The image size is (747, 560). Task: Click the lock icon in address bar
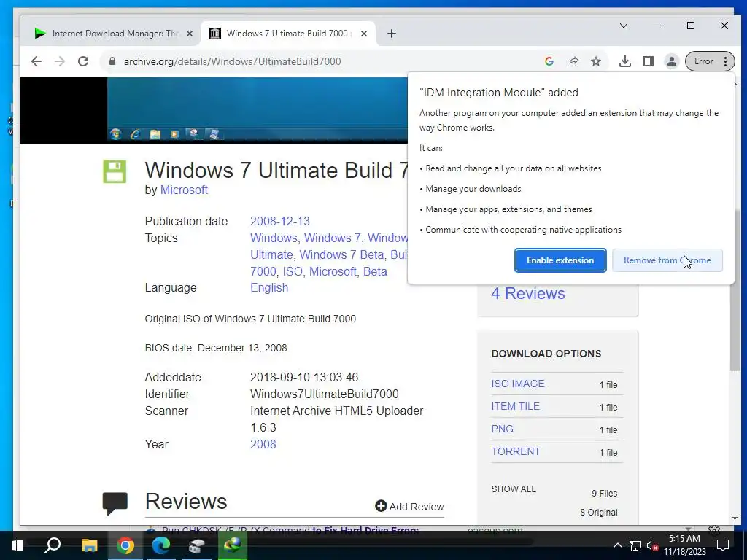point(112,61)
